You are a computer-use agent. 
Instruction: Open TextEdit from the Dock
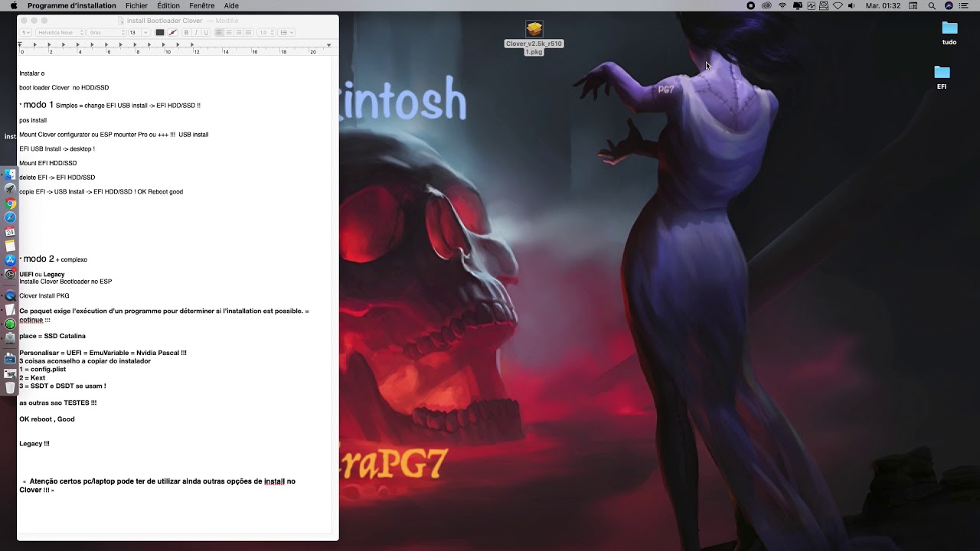click(x=11, y=310)
